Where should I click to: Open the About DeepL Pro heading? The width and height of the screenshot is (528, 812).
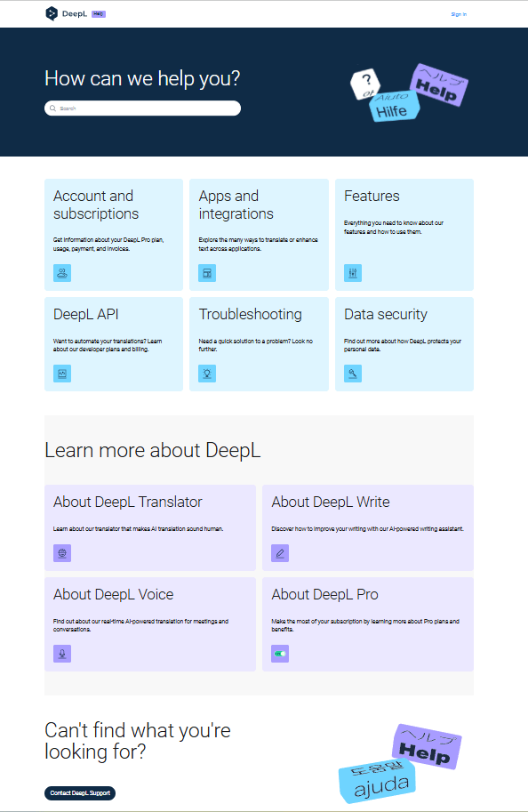point(324,594)
